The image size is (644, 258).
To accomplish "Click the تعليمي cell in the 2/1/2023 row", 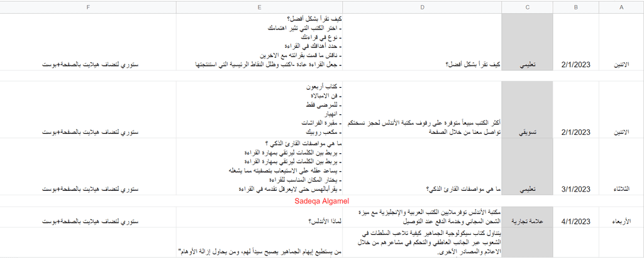I will 528,42.
